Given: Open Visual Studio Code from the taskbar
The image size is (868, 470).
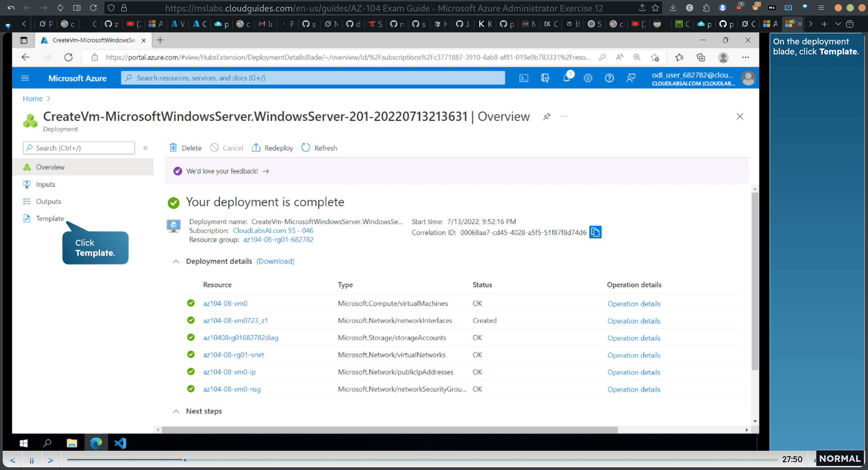Looking at the screenshot, I should [x=120, y=443].
